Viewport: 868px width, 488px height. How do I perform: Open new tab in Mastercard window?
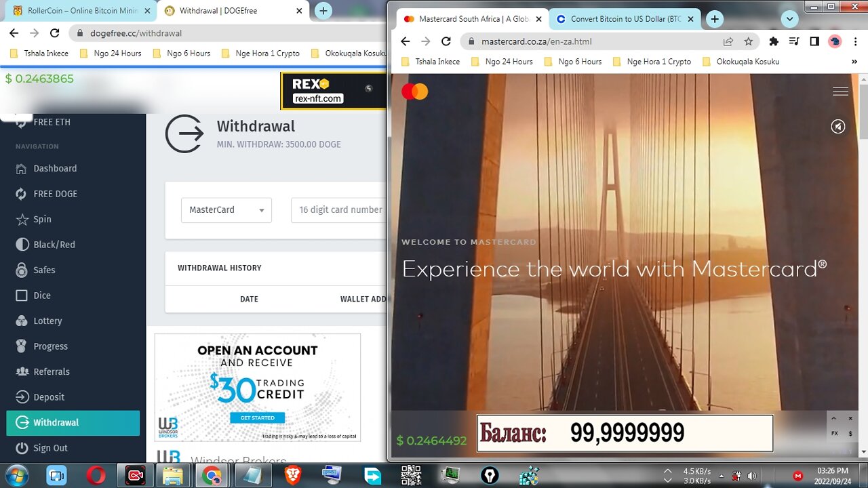click(x=715, y=19)
